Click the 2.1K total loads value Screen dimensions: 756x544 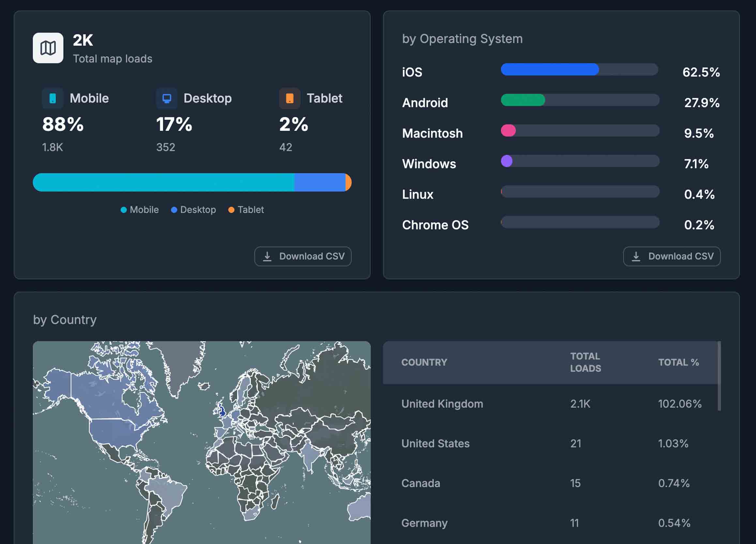click(x=580, y=404)
